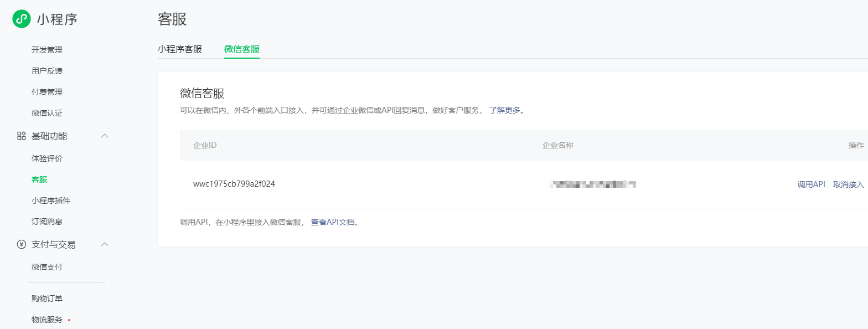Go to 微信支付 sidebar item

47,267
